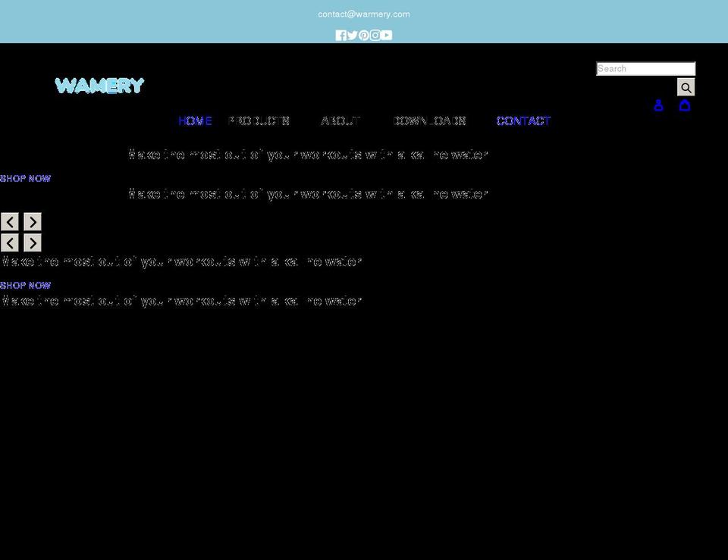
Task: Click the lower next slide arrow
Action: click(x=33, y=242)
